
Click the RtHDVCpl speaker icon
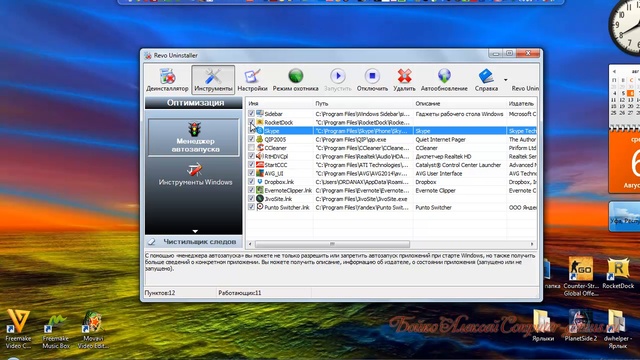pyautogui.click(x=260, y=156)
